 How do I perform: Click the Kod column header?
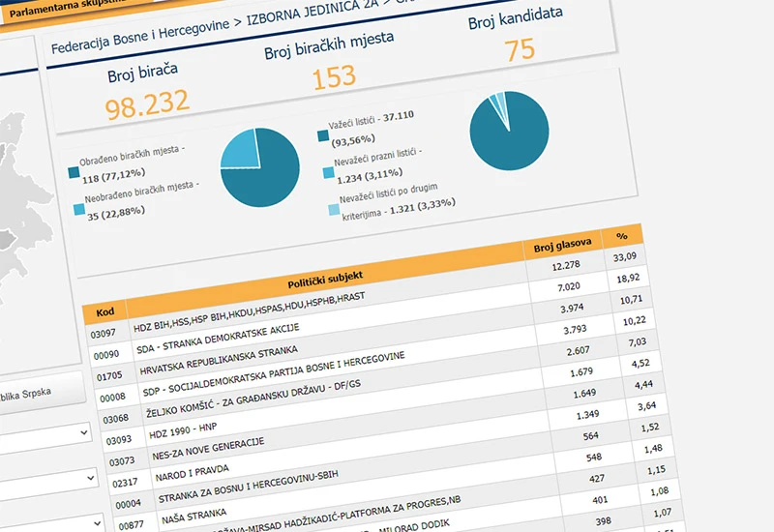(x=104, y=311)
